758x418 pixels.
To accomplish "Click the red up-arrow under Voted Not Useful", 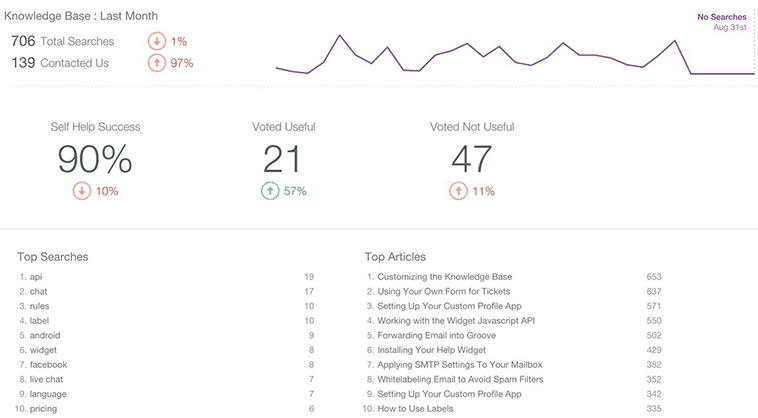I will [458, 191].
